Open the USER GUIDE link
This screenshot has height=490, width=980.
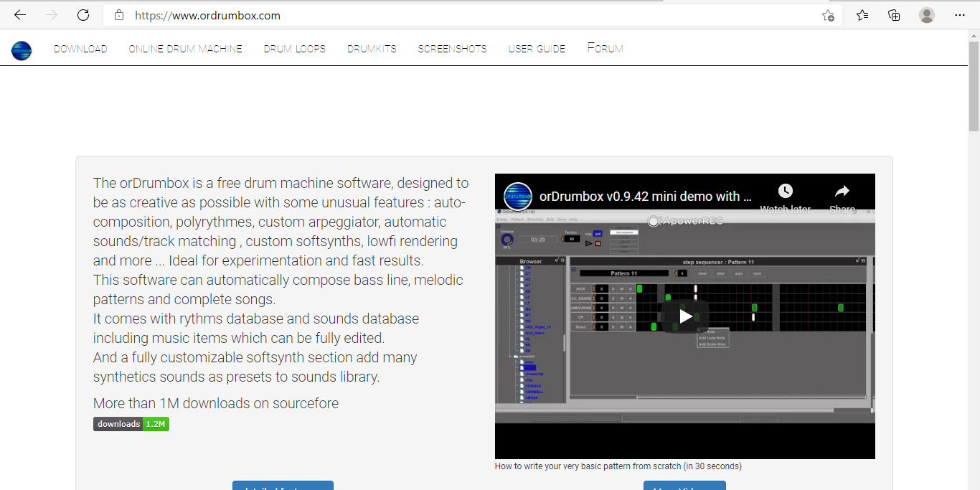click(x=537, y=49)
